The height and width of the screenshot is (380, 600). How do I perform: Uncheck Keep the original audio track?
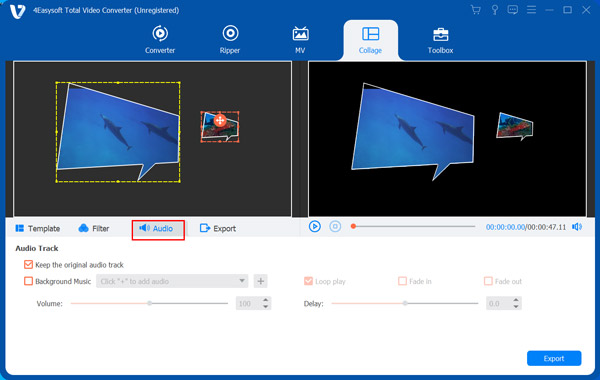(28, 264)
